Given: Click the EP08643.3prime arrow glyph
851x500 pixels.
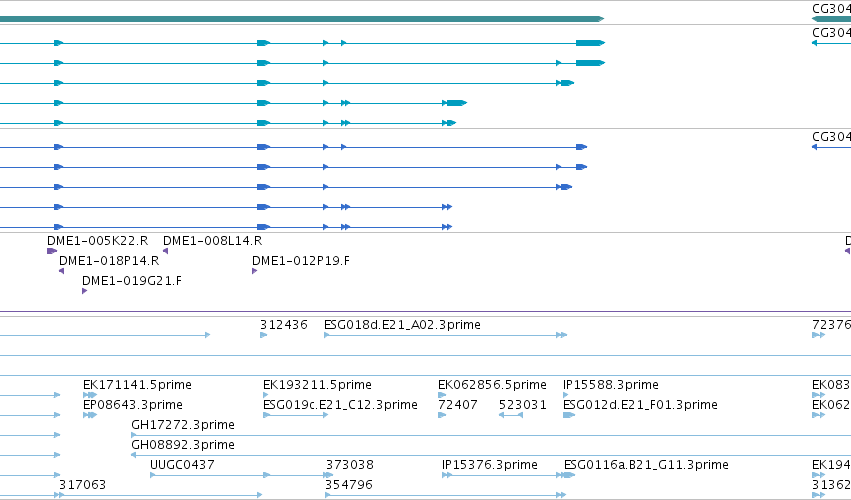Looking at the screenshot, I should pos(90,415).
